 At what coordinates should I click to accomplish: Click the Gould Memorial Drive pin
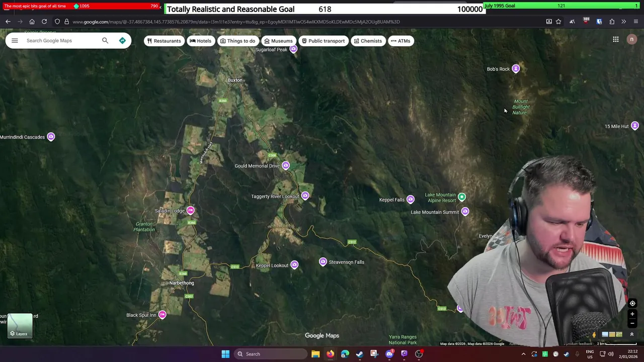(x=286, y=166)
